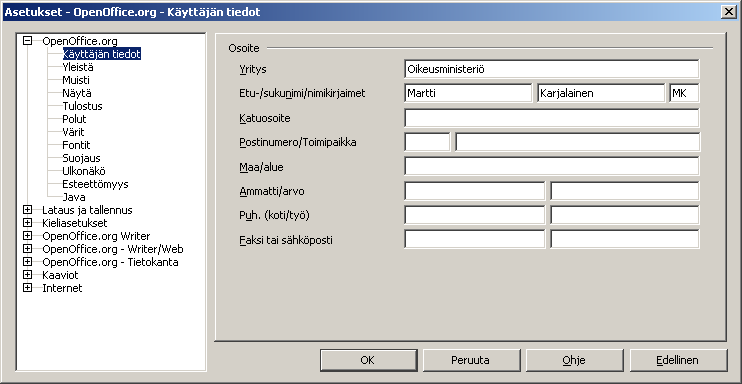Image resolution: width=742 pixels, height=384 pixels.
Task: Expand the OpenOffice.org - Writer/Web node
Action: [x=27, y=249]
